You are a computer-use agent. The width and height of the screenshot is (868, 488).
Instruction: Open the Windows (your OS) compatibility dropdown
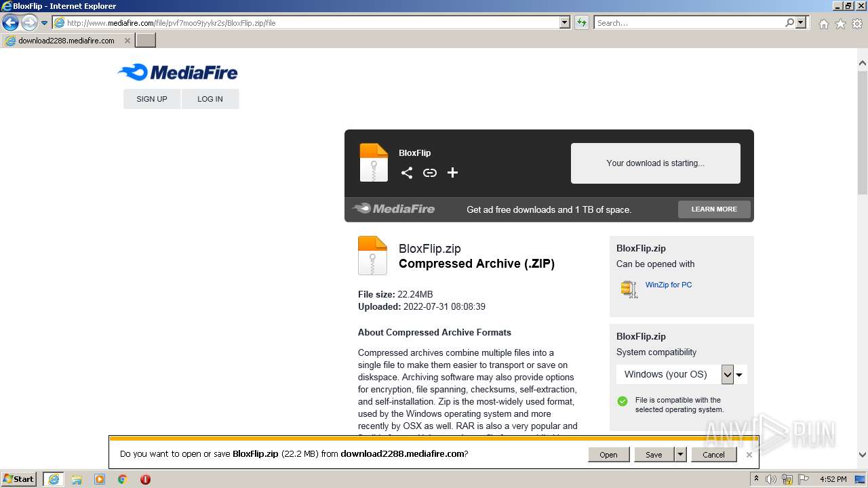675,374
